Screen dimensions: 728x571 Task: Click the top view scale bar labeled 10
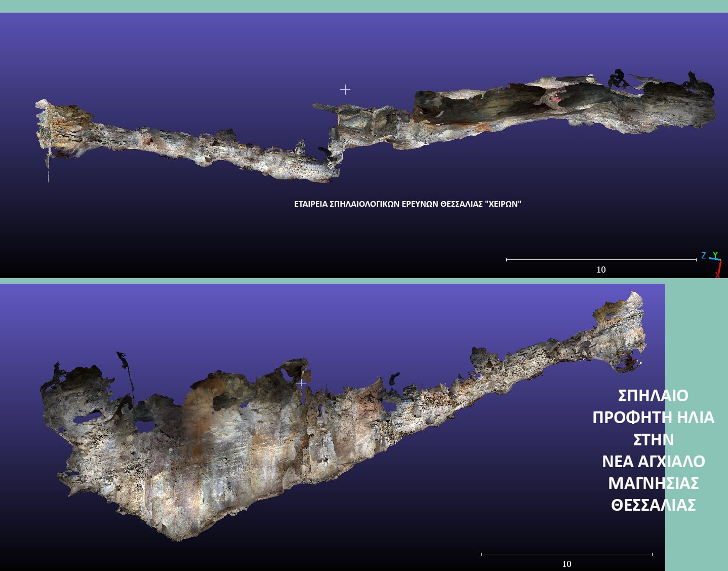601,264
